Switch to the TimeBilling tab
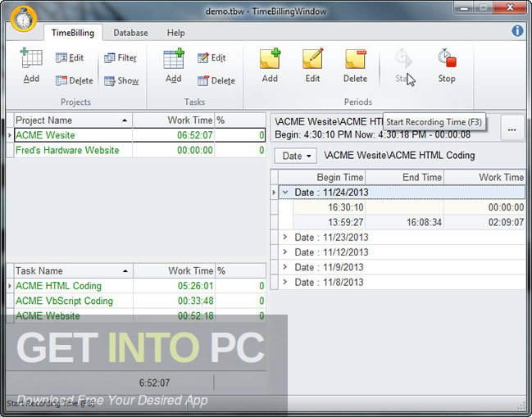 pos(73,33)
